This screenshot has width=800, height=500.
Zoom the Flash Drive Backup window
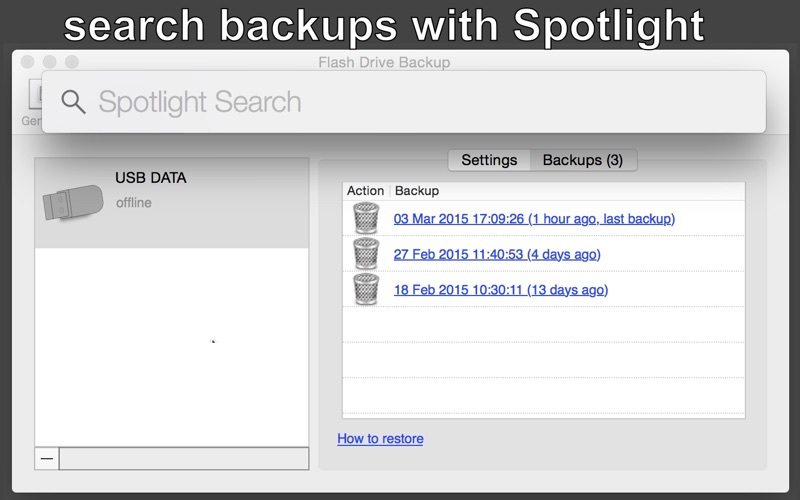coord(72,62)
